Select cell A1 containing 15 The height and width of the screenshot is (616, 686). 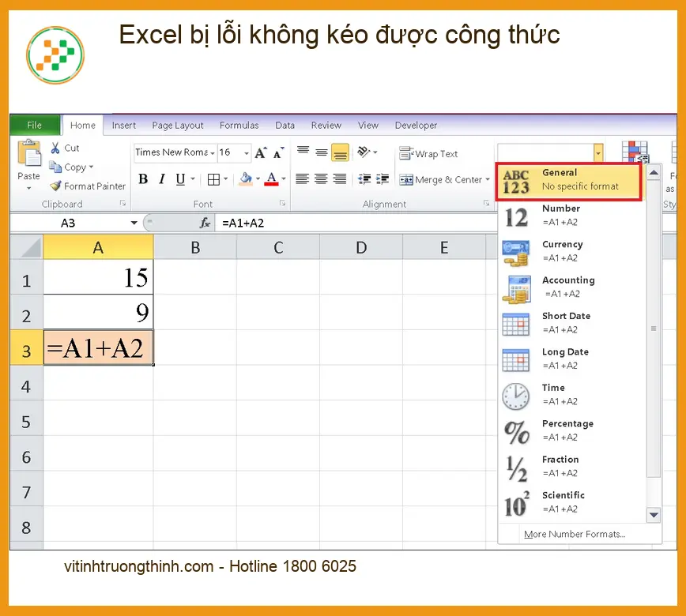pyautogui.click(x=99, y=278)
